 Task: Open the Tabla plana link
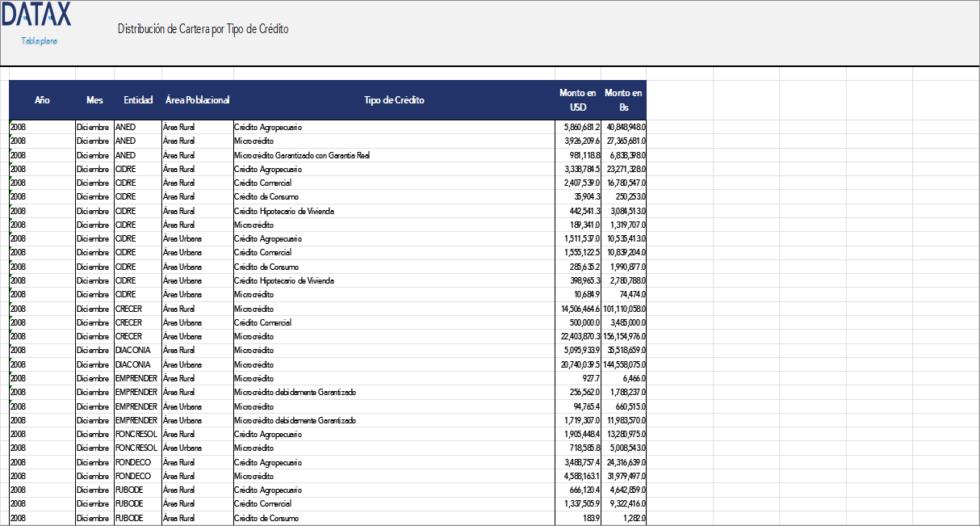point(39,40)
